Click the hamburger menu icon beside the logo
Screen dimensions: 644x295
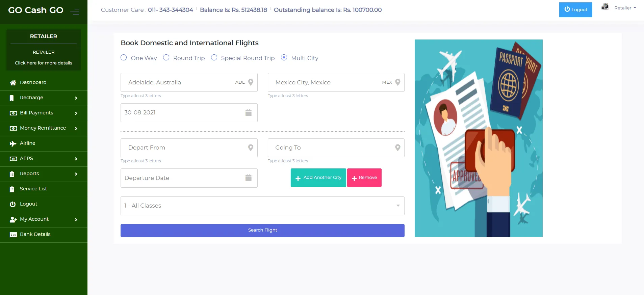[x=75, y=12]
